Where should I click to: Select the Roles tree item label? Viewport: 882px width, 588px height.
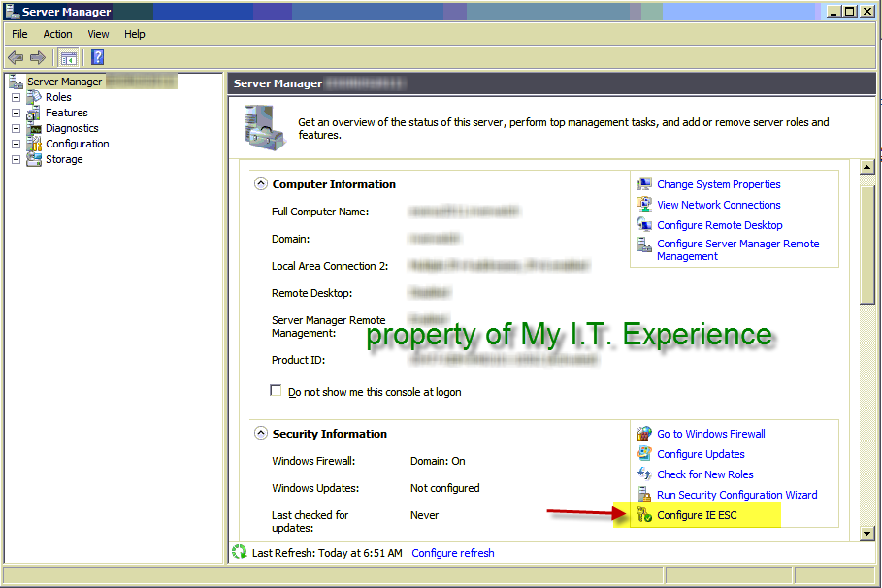point(58,97)
